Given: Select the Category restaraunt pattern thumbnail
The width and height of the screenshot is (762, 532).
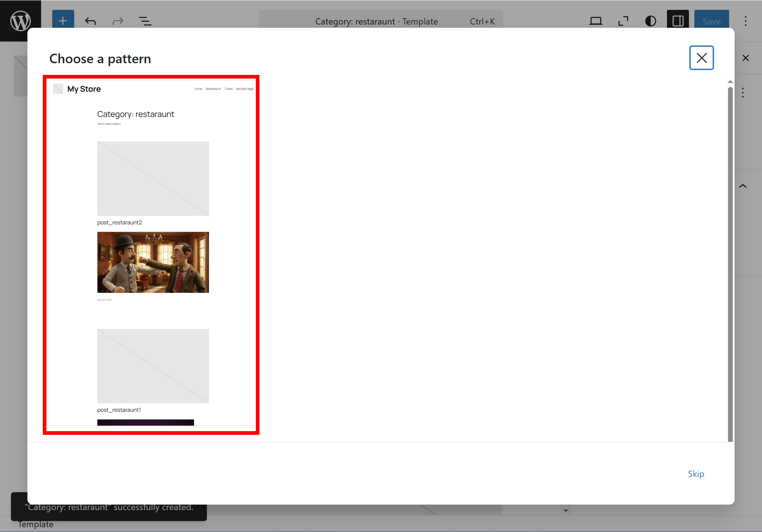Looking at the screenshot, I should (151, 255).
